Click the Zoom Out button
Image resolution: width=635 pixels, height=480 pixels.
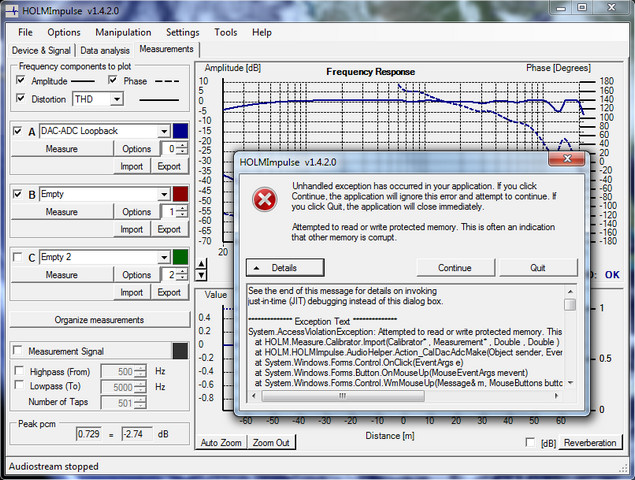271,443
